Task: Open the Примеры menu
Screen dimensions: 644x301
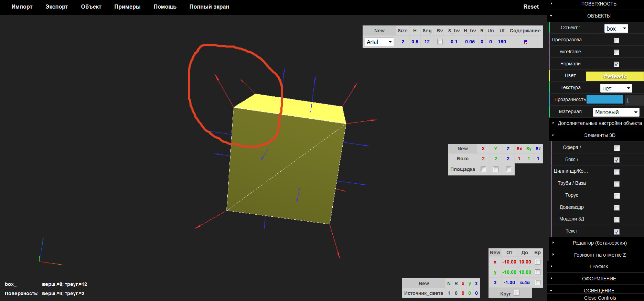Action: pos(127,7)
